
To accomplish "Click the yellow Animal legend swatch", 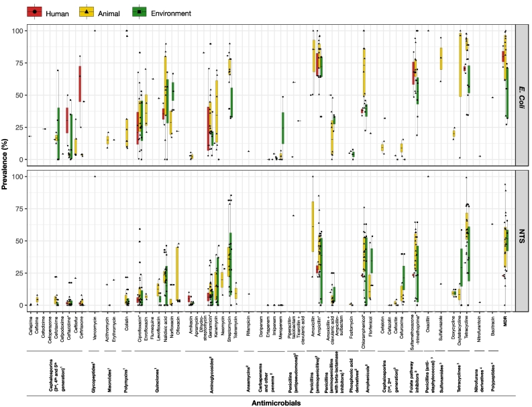I will (x=87, y=12).
